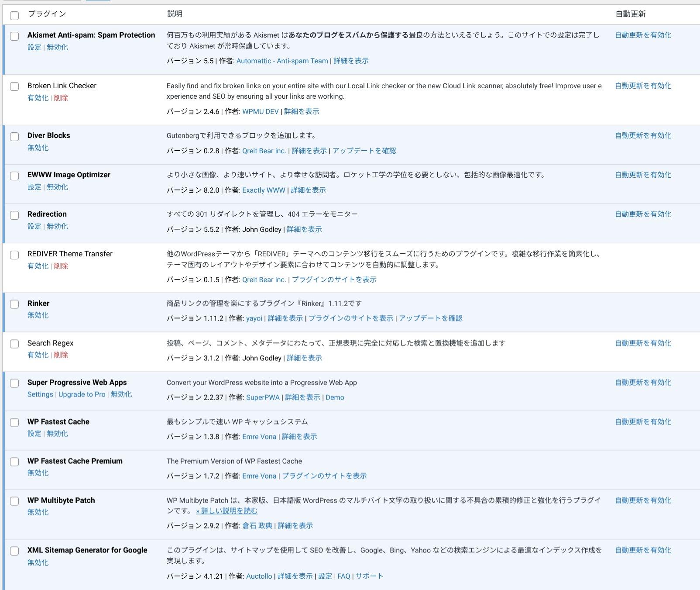700x590 pixels.
Task: Select the XML Sitemap Generator checkbox
Action: tap(14, 551)
